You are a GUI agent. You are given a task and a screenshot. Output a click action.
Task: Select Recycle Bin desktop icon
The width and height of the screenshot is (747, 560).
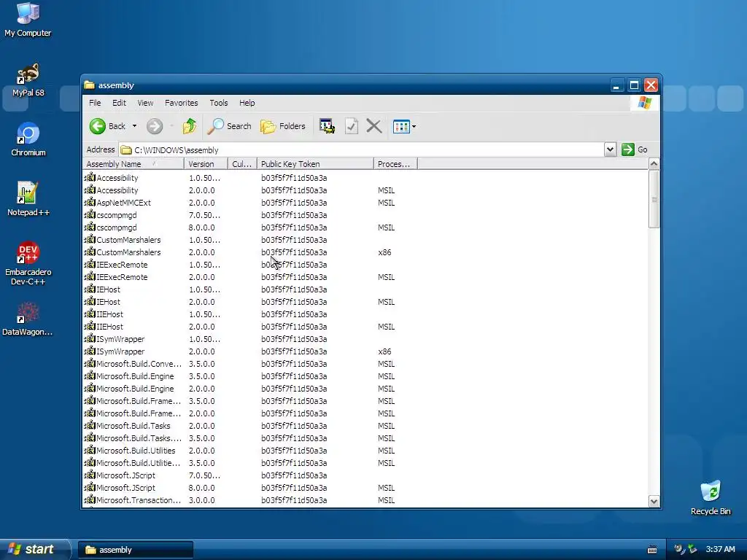711,498
